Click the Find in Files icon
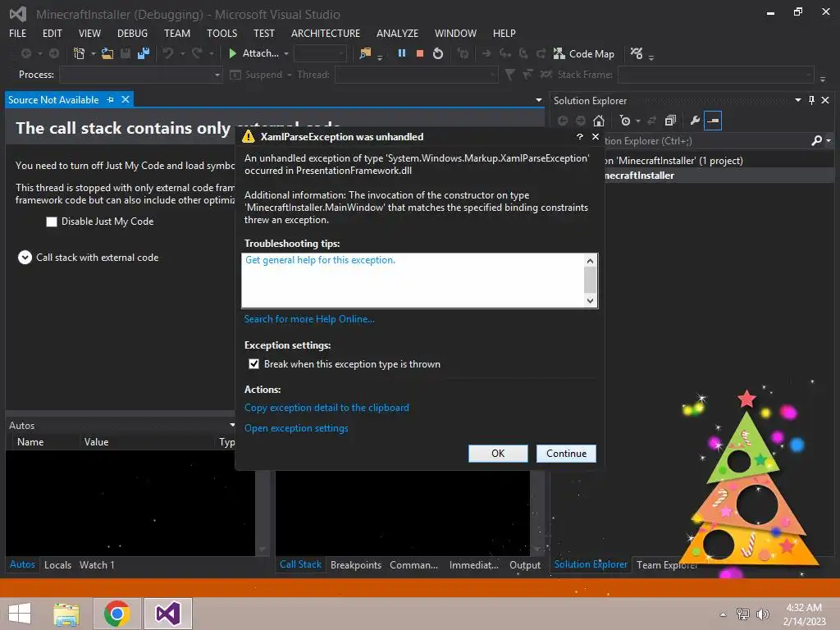This screenshot has width=840, height=630. pyautogui.click(x=365, y=53)
